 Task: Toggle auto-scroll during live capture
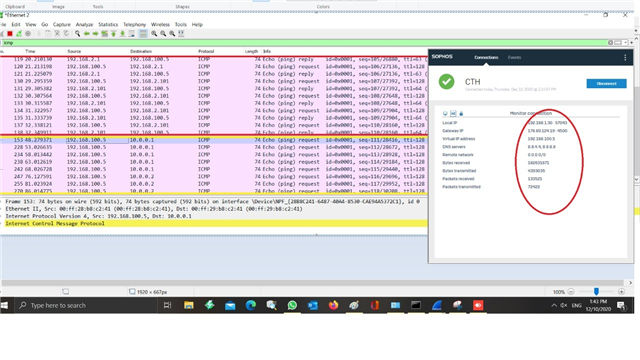(x=131, y=34)
